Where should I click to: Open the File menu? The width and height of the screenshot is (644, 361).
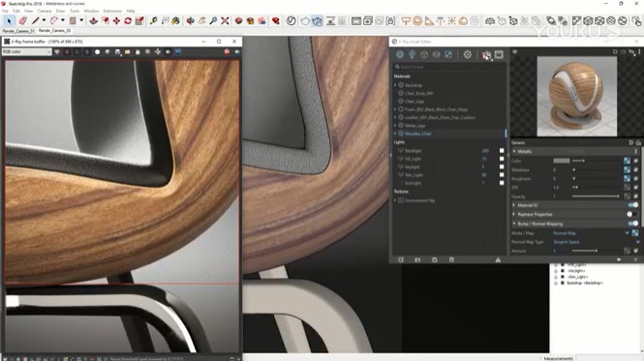5,11
